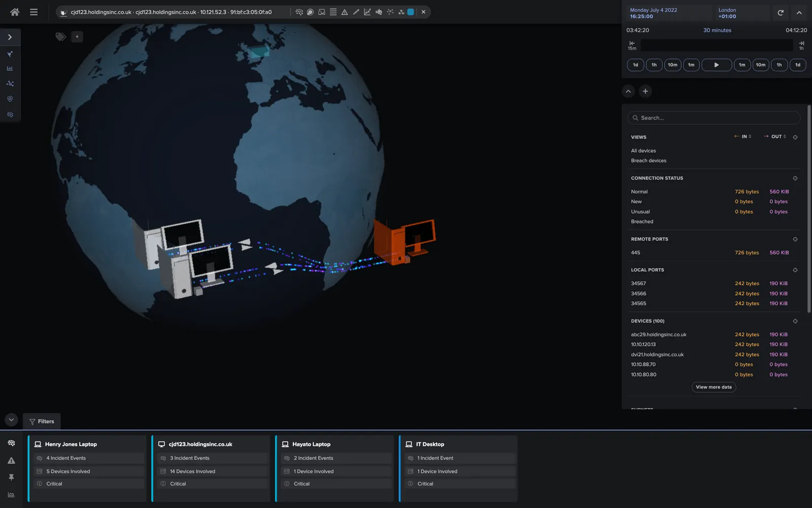Image resolution: width=812 pixels, height=508 pixels.
Task: Open the graph statistics panel in left sidebar
Action: point(10,68)
